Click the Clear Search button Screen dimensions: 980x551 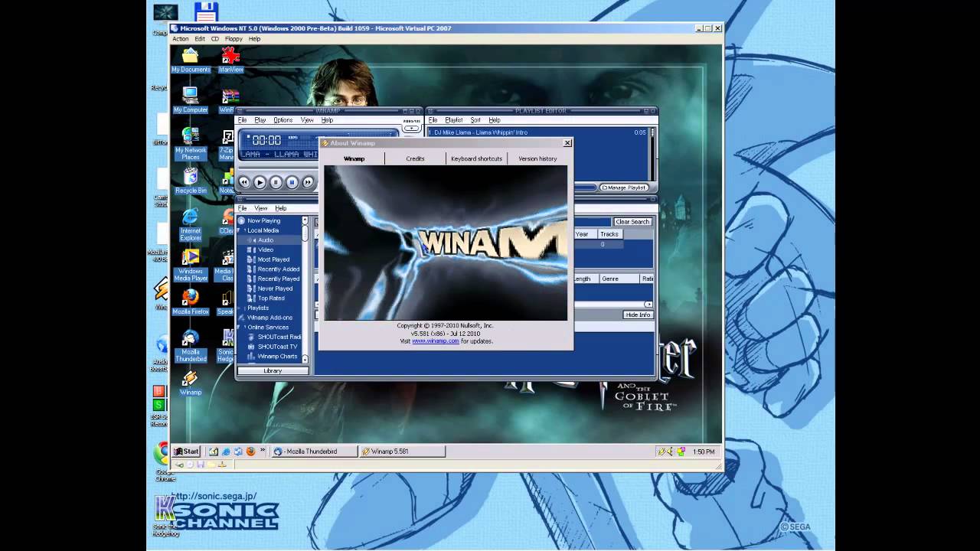coord(632,222)
